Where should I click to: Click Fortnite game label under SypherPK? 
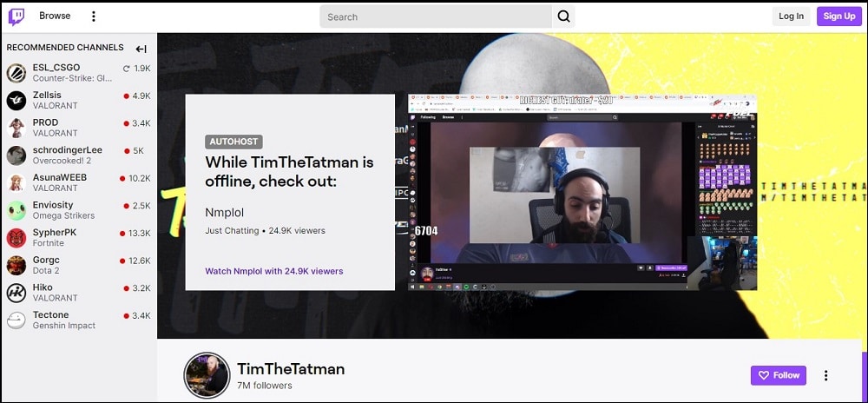point(48,243)
